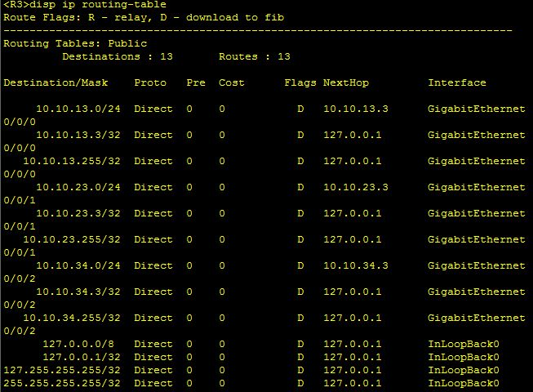Click the next hop address 10.10.34.3
The image size is (533, 392).
point(356,265)
